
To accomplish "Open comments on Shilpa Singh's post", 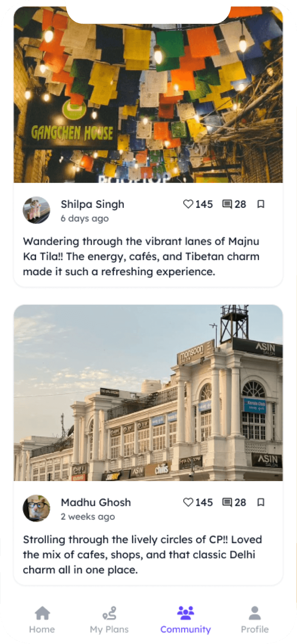I will pos(227,204).
